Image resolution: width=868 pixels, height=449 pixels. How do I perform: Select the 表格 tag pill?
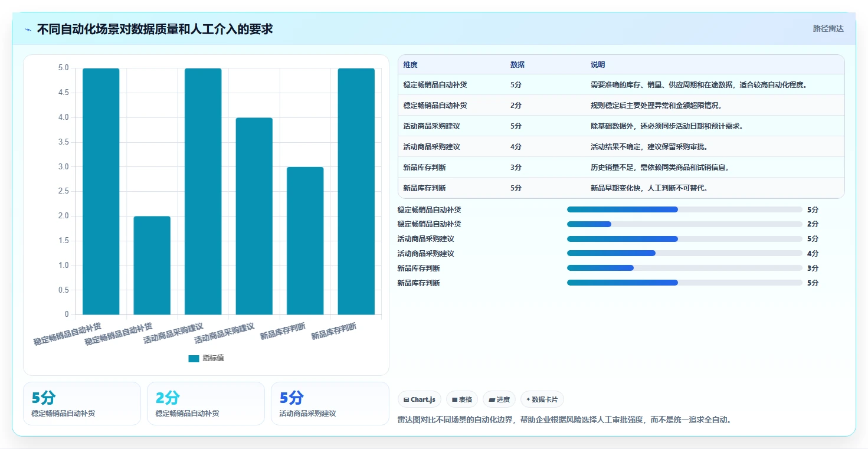coord(462,399)
